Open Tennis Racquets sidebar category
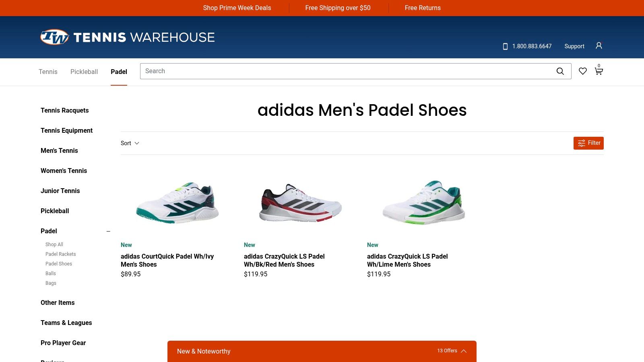This screenshot has height=362, width=644. coord(64,110)
